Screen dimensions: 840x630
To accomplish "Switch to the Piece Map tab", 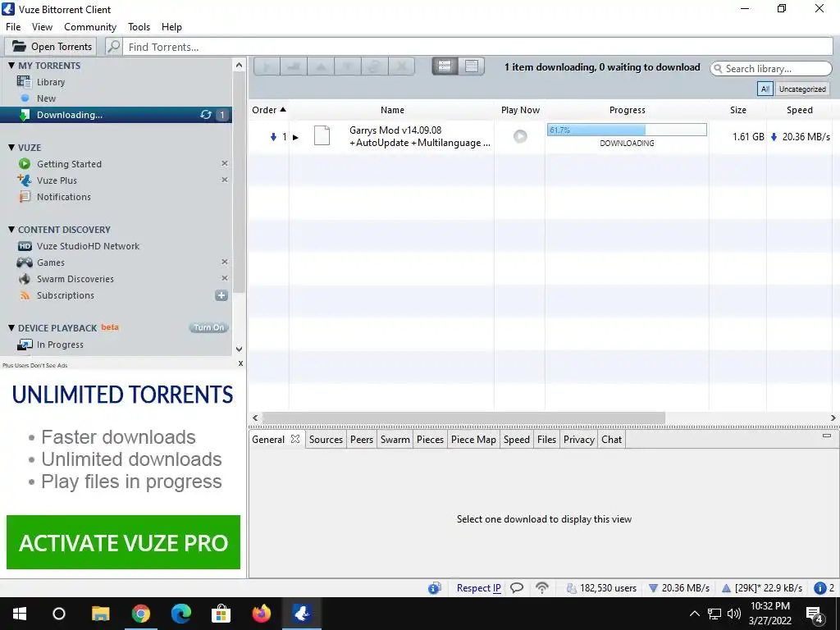I will (473, 440).
